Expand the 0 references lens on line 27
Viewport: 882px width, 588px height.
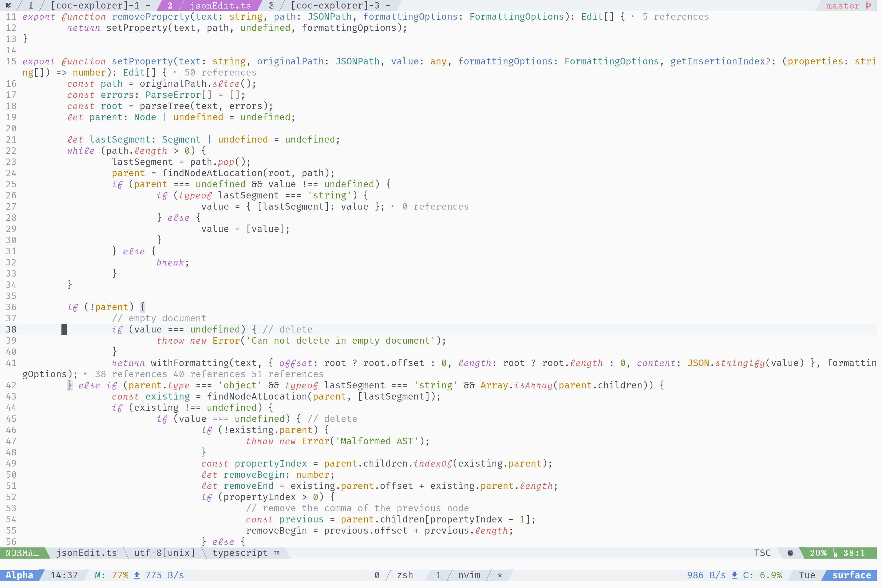point(435,206)
